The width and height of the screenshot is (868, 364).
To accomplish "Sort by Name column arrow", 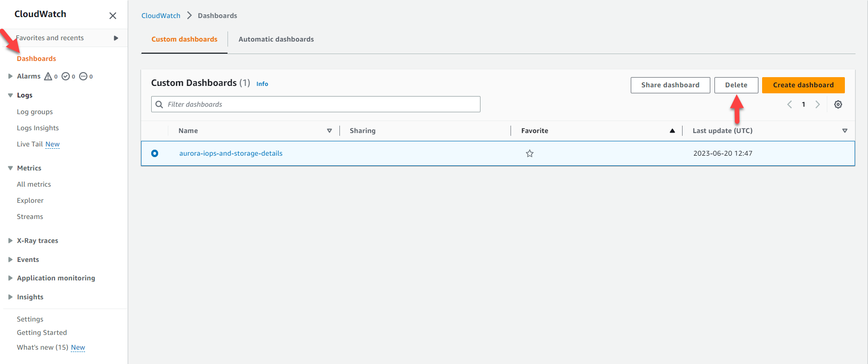I will (x=329, y=131).
